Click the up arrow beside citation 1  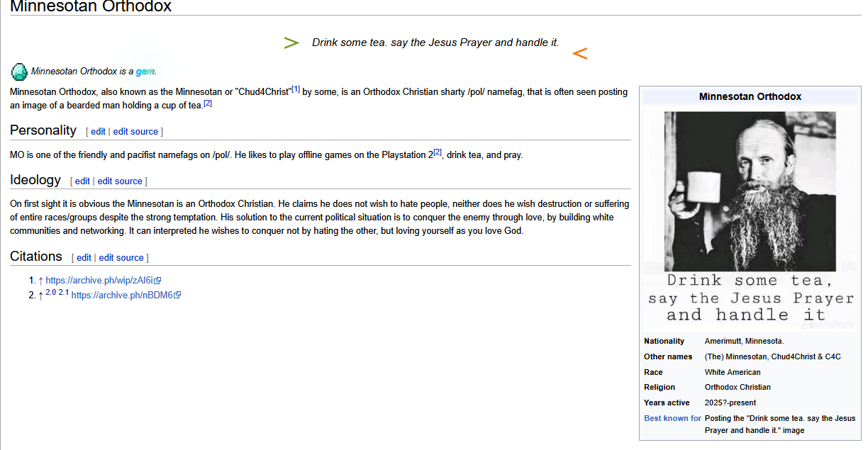coord(40,281)
